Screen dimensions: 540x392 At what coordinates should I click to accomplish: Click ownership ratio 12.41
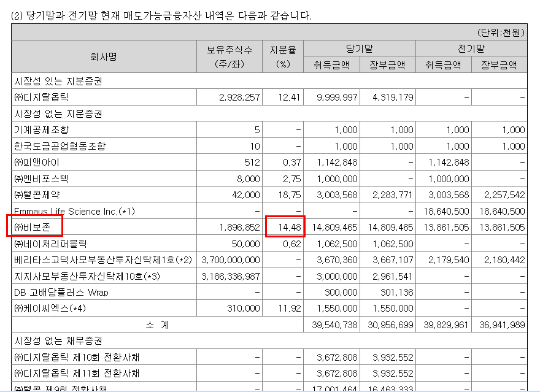coord(289,98)
